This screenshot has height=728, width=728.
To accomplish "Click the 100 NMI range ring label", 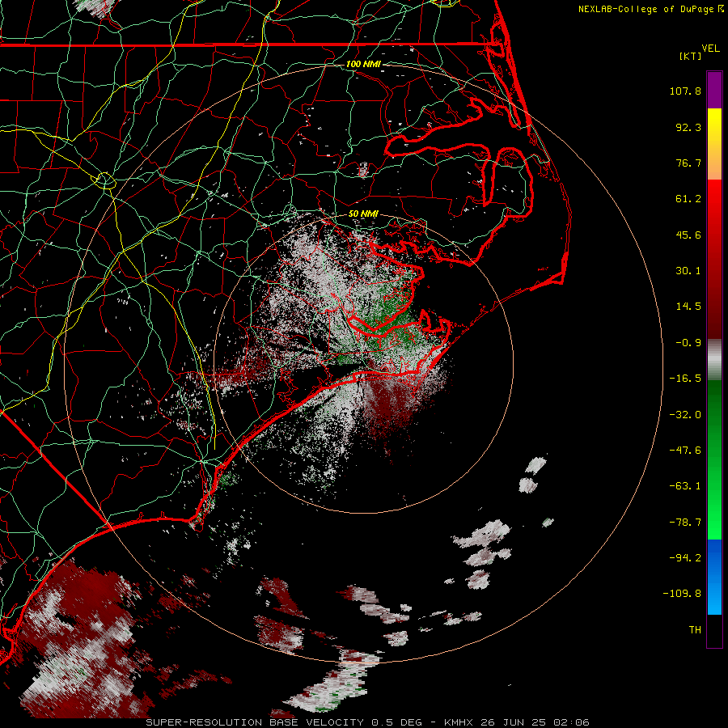I will tap(363, 64).
